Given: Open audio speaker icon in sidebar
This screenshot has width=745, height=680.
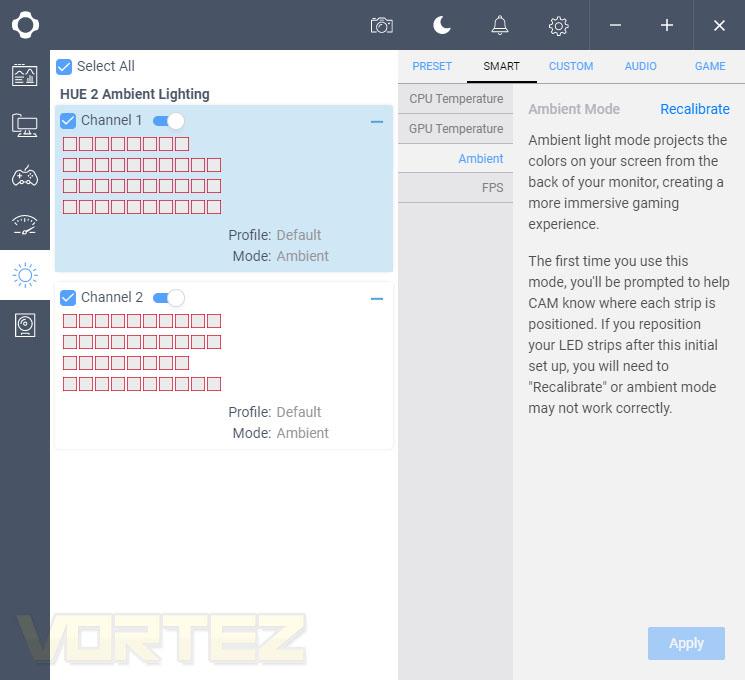Looking at the screenshot, I should (25, 326).
